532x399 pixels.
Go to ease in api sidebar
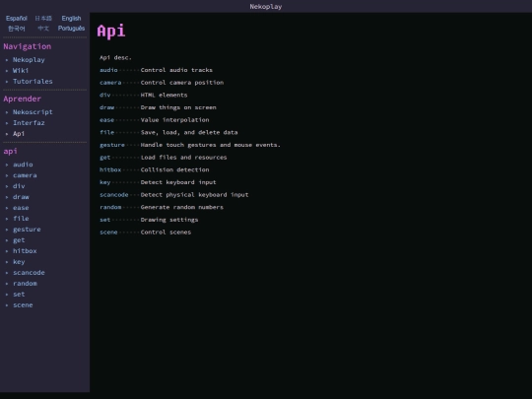pyautogui.click(x=21, y=208)
